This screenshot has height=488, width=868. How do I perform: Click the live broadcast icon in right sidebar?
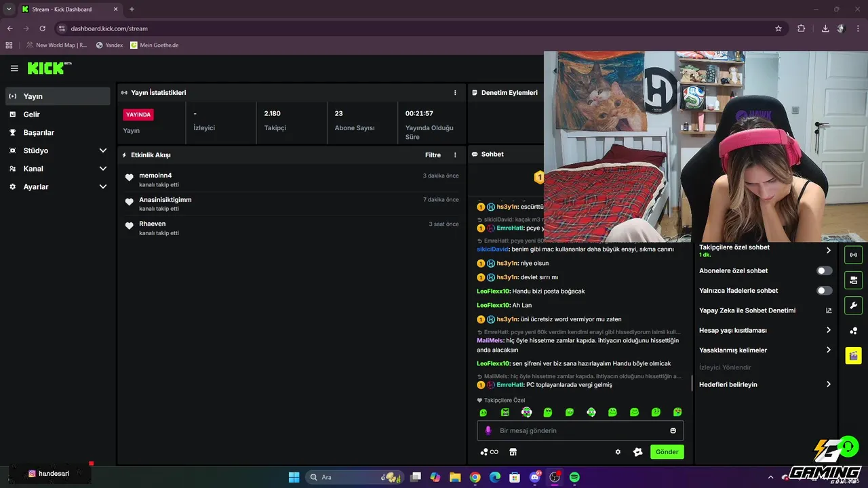pos(853,255)
